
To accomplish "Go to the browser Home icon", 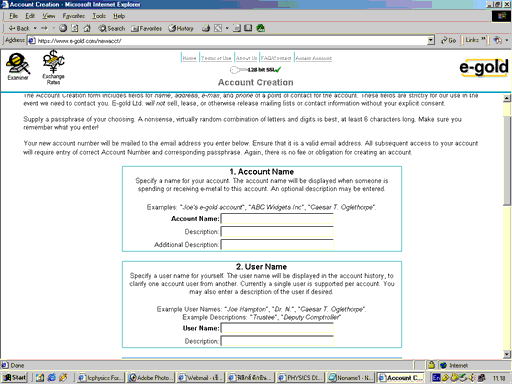I will [x=87, y=28].
